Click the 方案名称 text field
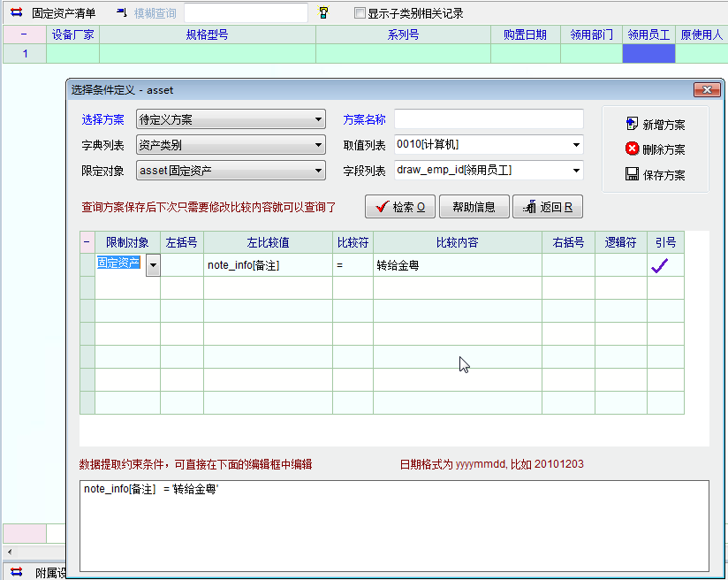This screenshot has width=728, height=580. click(x=489, y=119)
